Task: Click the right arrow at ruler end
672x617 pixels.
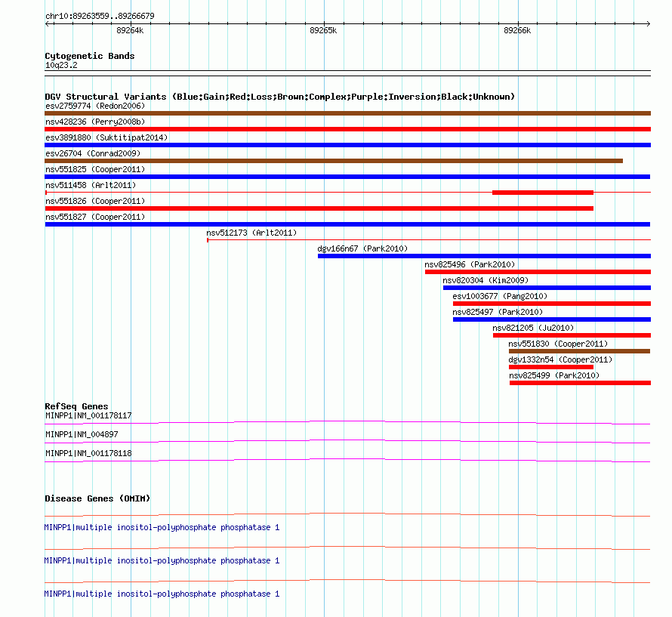Action: tap(649, 23)
